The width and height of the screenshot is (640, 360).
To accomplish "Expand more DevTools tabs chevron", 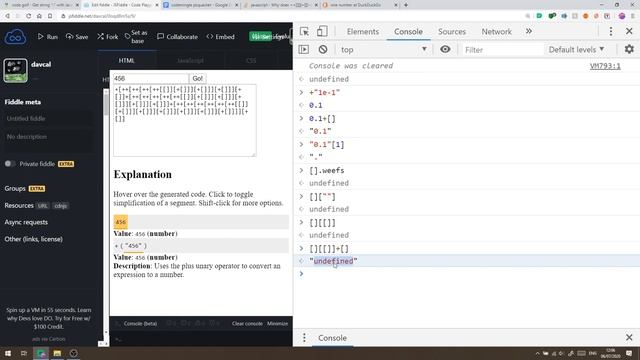I will click(x=529, y=31).
